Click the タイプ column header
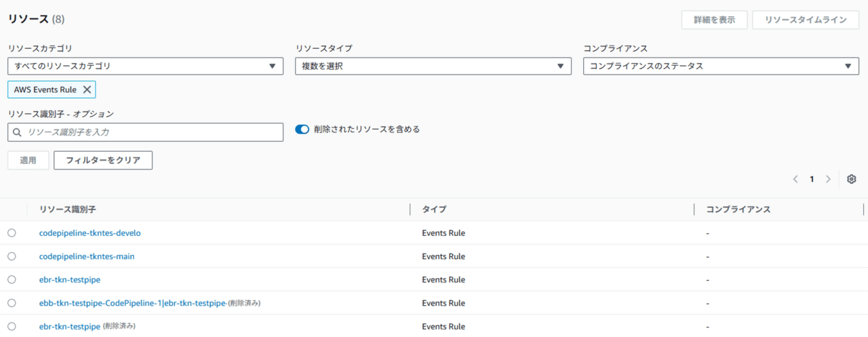Image resolution: width=868 pixels, height=337 pixels. click(434, 210)
